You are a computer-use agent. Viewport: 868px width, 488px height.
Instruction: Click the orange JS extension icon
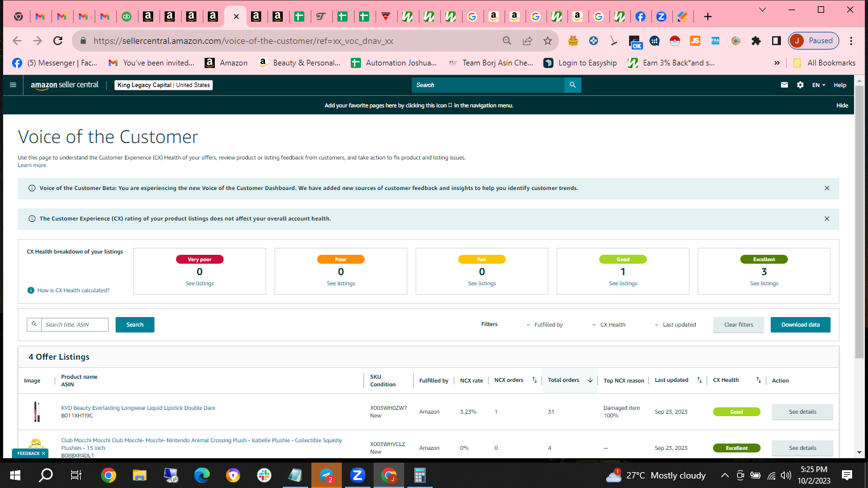pos(695,41)
